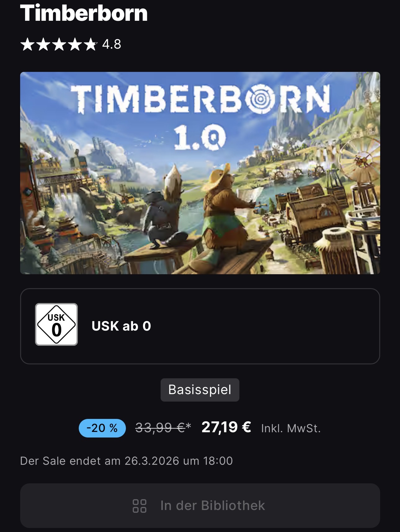Click the 4.8 rating score
This screenshot has height=532, width=400.
pos(112,44)
